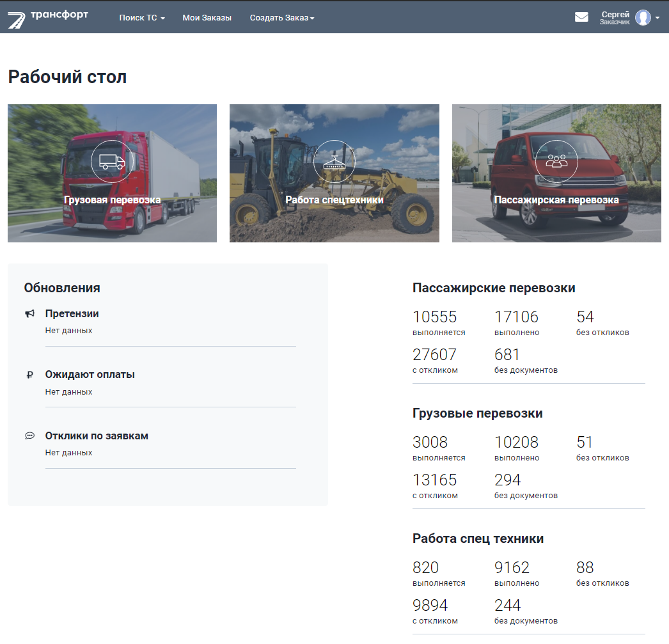669x644 pixels.
Task: Click cargo count 10208 выполнено
Action: click(x=517, y=448)
